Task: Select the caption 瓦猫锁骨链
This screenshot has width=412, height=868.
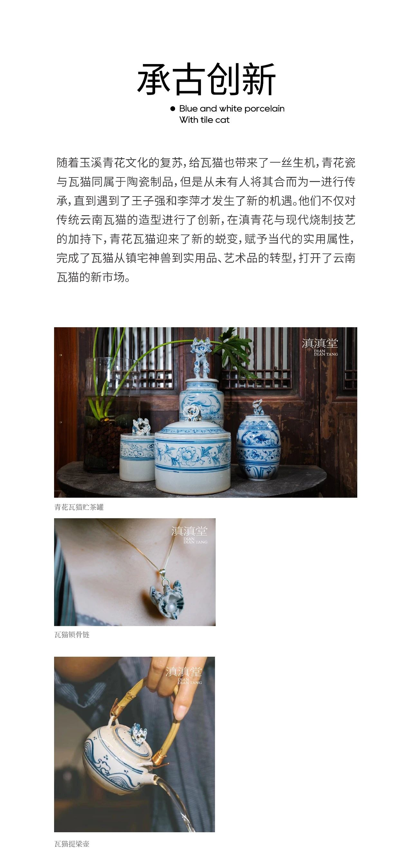Action: pos(72,635)
